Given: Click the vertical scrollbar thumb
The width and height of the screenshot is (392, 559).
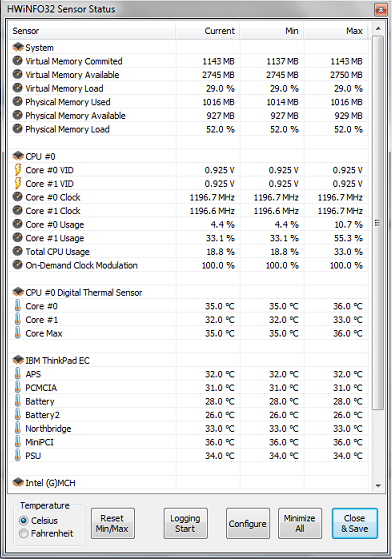Looking at the screenshot, I should (378, 222).
